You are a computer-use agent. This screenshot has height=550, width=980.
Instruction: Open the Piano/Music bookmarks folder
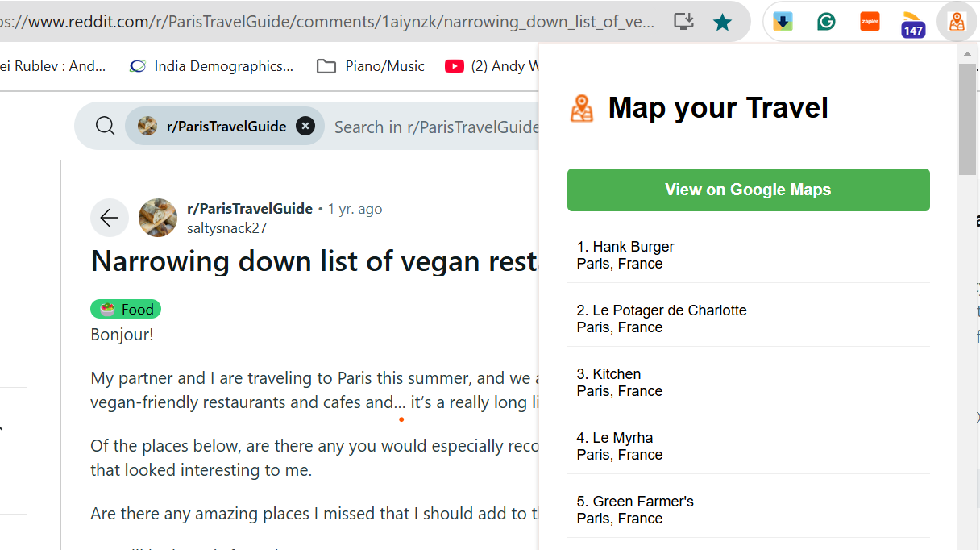371,66
